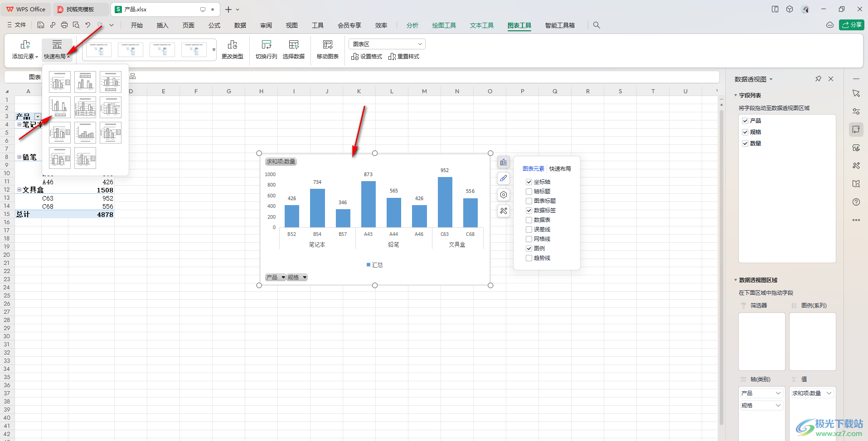Click the 快速布局 quick layout button
This screenshot has height=441, width=868.
click(57, 50)
